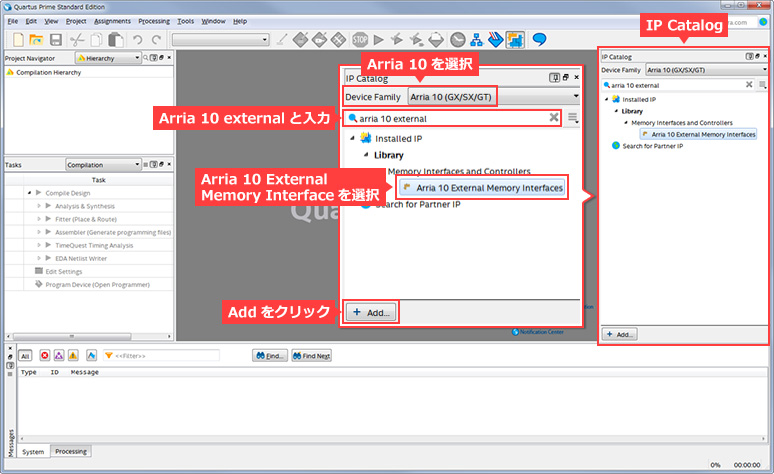Screen dimensions: 774x474
Task: Switch to the System messages tab
Action: (x=33, y=452)
